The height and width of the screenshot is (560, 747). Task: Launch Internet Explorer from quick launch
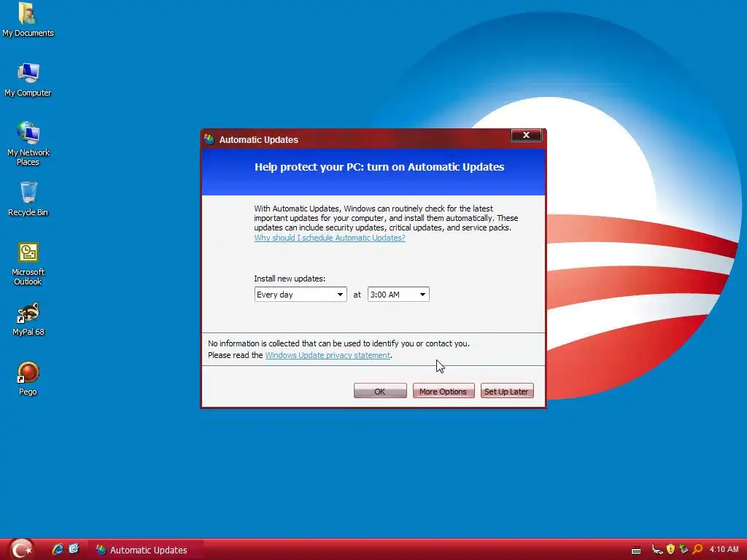coord(58,549)
